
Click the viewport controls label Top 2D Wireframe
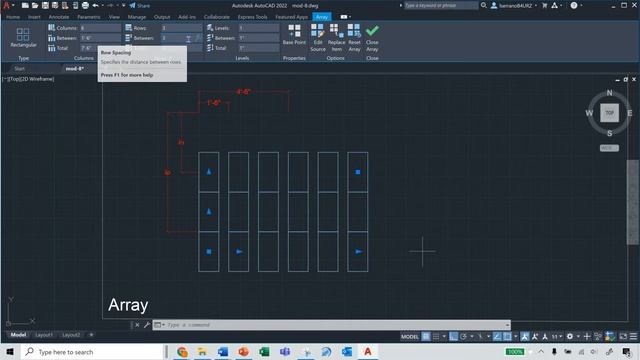pyautogui.click(x=28, y=79)
